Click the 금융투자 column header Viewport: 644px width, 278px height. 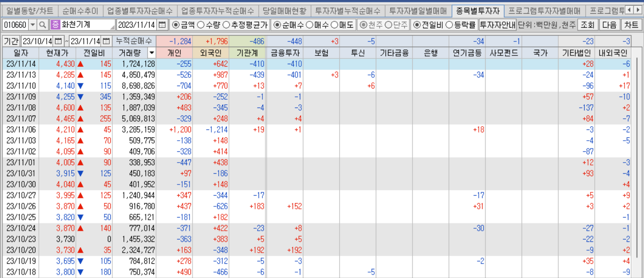pyautogui.click(x=285, y=53)
